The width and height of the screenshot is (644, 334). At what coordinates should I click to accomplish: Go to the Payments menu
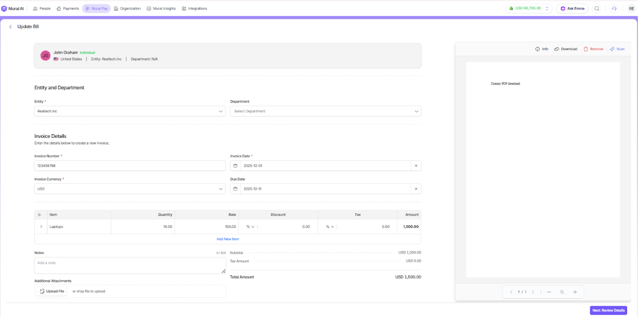tap(68, 9)
